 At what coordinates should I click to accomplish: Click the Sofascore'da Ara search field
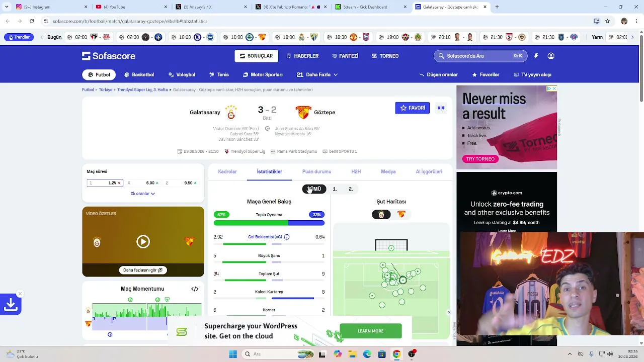point(480,56)
